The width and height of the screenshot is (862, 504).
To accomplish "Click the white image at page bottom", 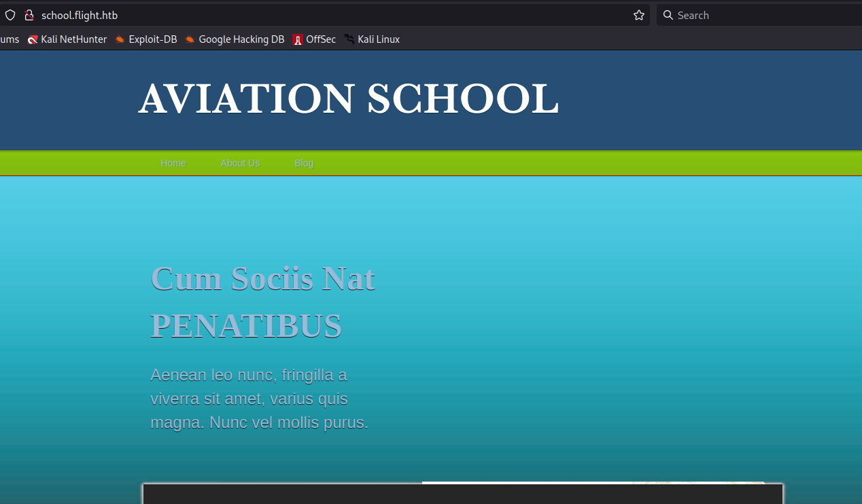I will (x=591, y=483).
